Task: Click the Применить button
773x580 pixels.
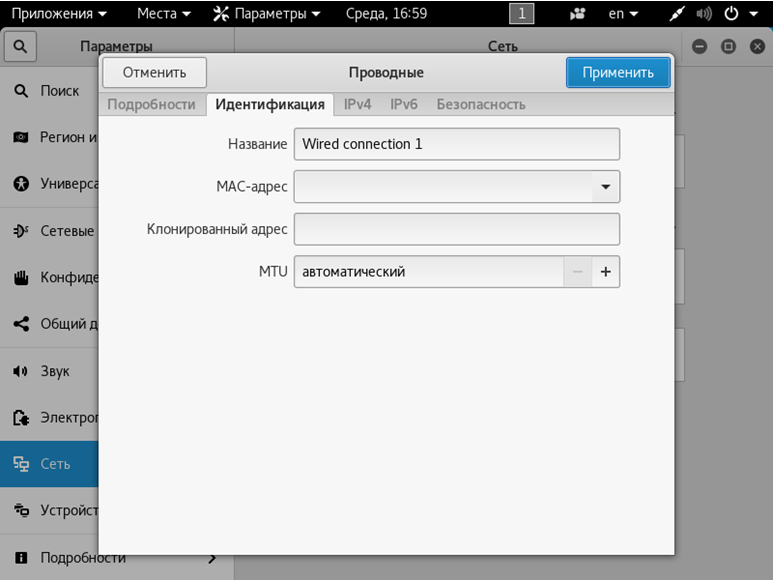Action: [618, 72]
